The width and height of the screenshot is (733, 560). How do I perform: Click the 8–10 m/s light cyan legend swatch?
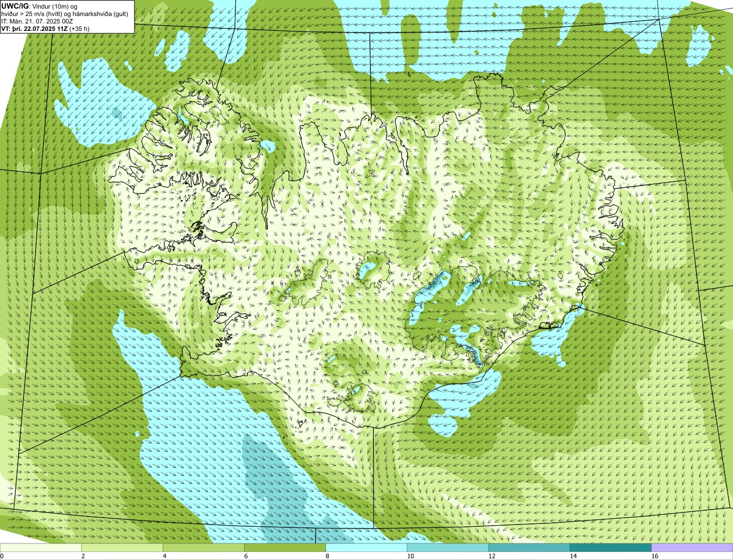[366, 547]
